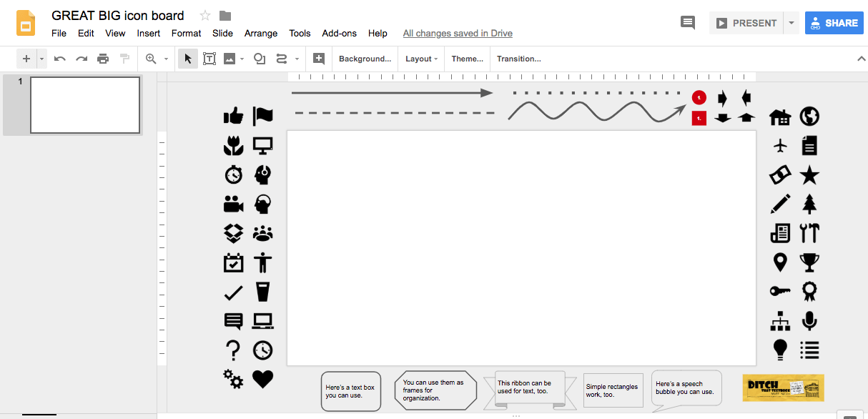Select the arrow selection tool
Viewport: 868px width, 419px height.
tap(187, 59)
